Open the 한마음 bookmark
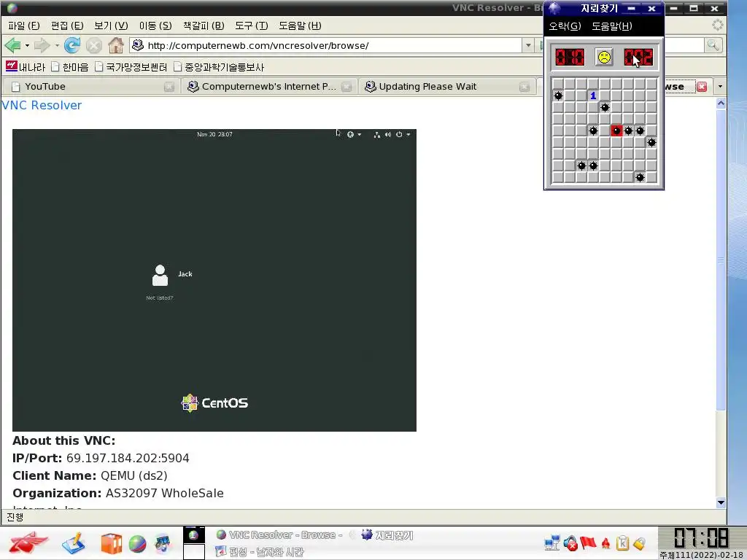 [x=69, y=66]
